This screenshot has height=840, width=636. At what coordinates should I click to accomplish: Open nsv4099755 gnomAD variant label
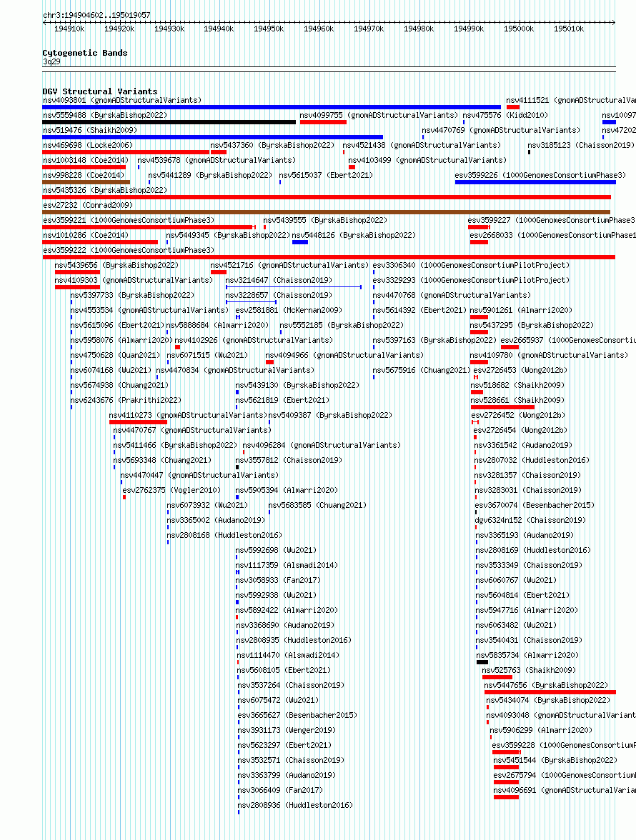(379, 115)
